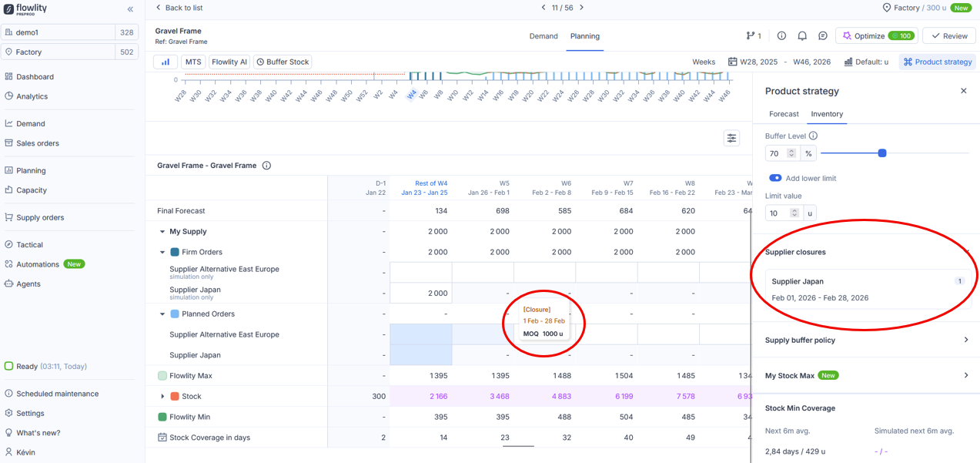This screenshot has width=980, height=463.
Task: Open the Forecast tab in Product strategy
Action: (784, 114)
